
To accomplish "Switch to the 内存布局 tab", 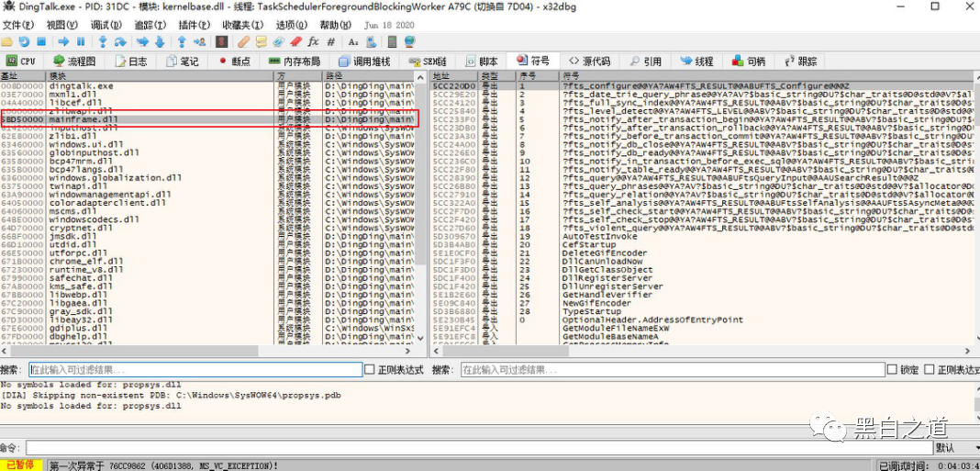I will [x=294, y=62].
